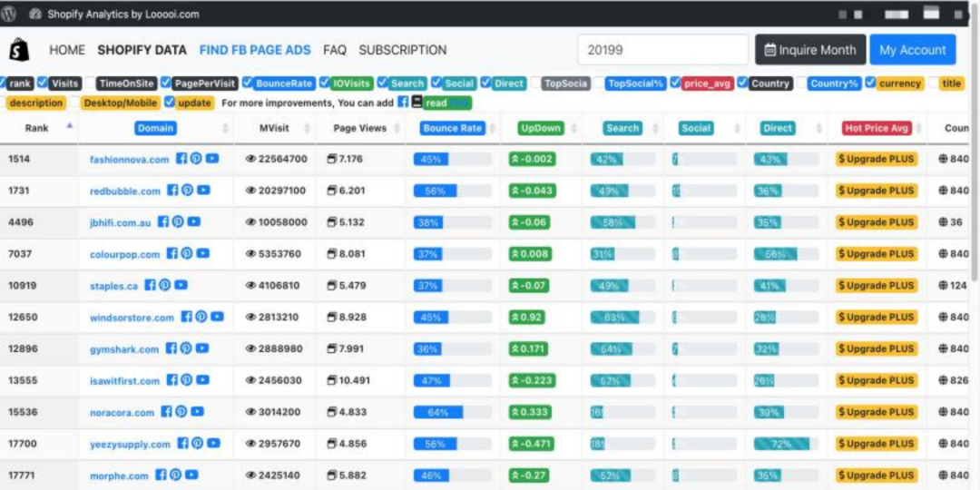This screenshot has height=490, width=980.
Task: Open fashionnova.com domain link
Action: coord(130,160)
